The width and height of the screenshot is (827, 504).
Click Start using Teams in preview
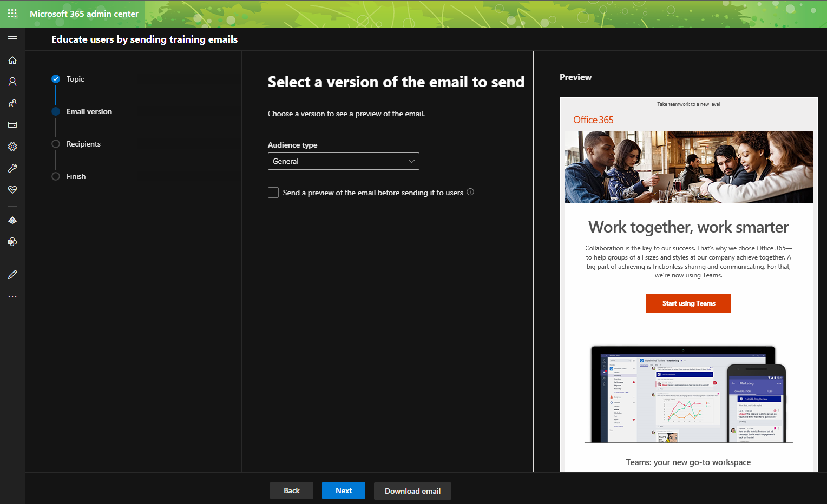(x=688, y=303)
